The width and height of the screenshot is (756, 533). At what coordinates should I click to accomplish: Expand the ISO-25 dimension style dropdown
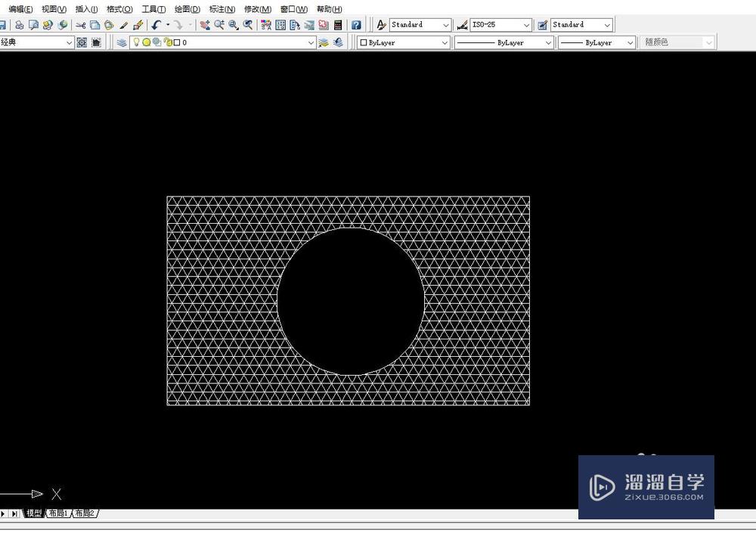point(526,25)
